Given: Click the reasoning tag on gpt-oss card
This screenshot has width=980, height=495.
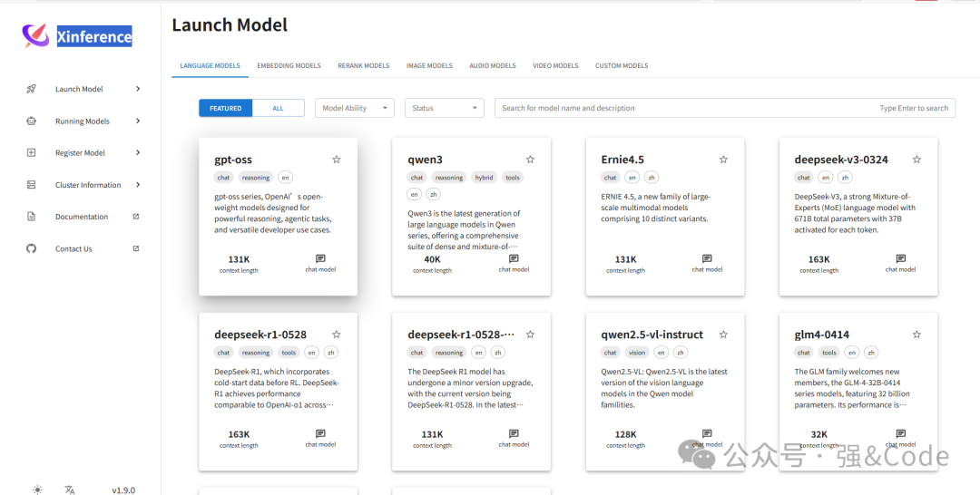Looking at the screenshot, I should tap(256, 178).
